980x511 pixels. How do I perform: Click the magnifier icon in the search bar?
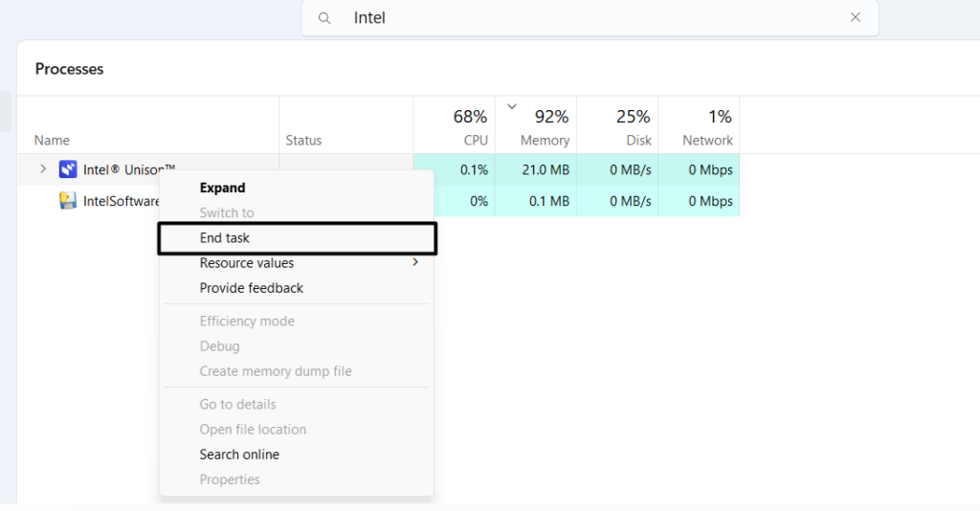pyautogui.click(x=325, y=18)
